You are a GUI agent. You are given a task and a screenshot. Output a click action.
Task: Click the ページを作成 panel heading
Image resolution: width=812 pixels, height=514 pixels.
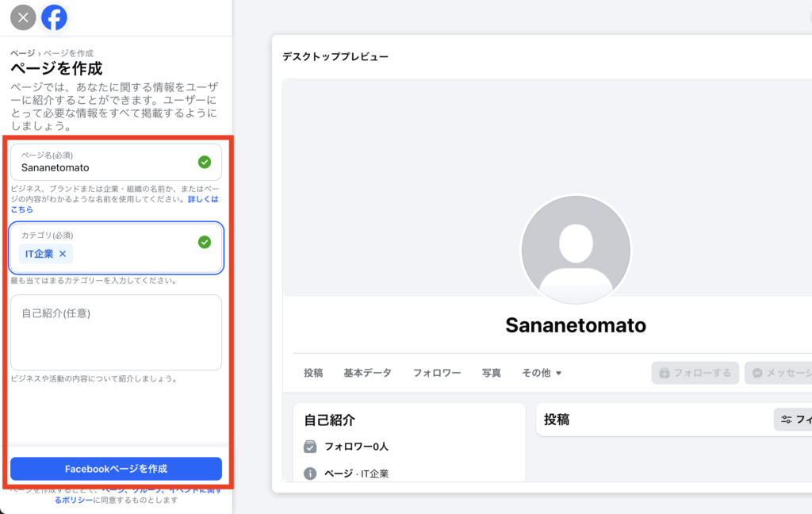pyautogui.click(x=57, y=68)
